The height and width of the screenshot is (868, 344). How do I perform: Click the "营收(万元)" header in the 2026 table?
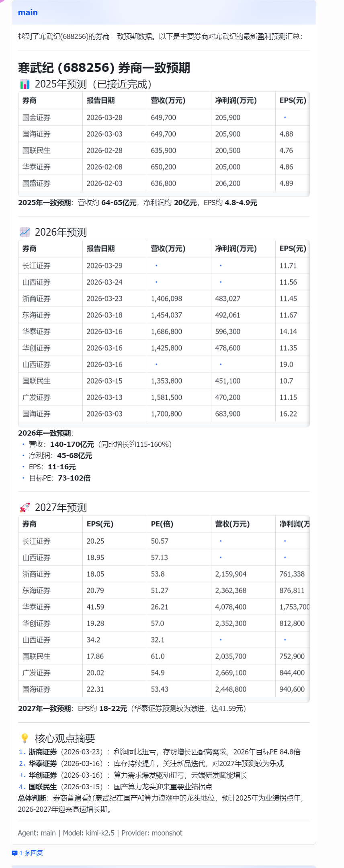(x=168, y=249)
